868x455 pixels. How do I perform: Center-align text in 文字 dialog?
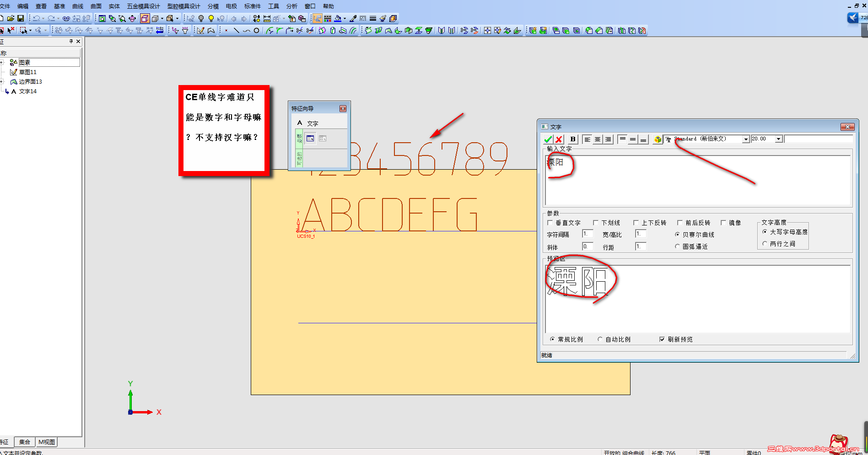pyautogui.click(x=598, y=139)
